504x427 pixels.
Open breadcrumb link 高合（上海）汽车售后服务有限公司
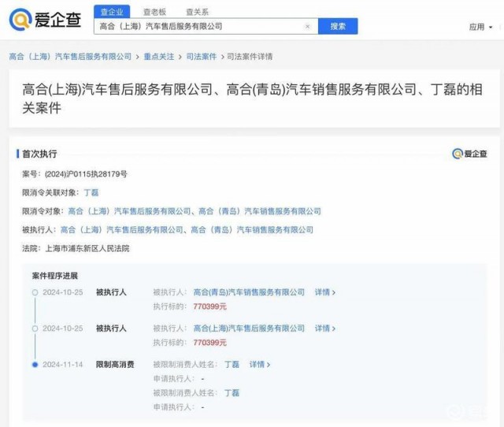70,57
